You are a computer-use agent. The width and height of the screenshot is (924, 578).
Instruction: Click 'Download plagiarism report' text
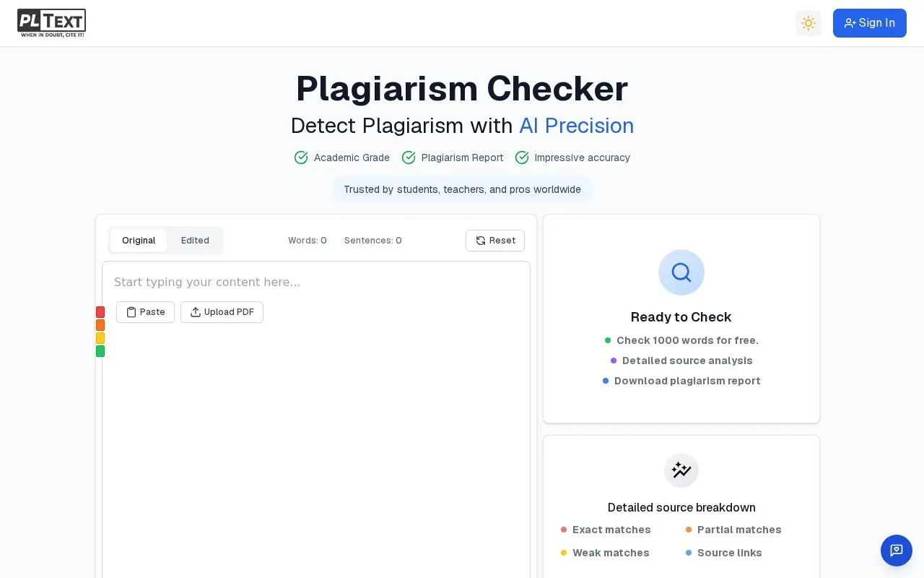687,381
